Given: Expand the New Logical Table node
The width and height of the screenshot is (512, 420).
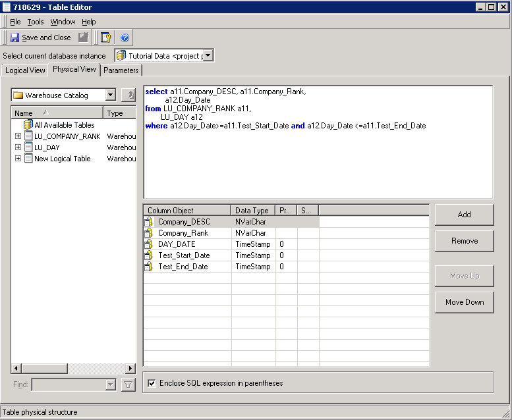Looking at the screenshot, I should point(18,159).
